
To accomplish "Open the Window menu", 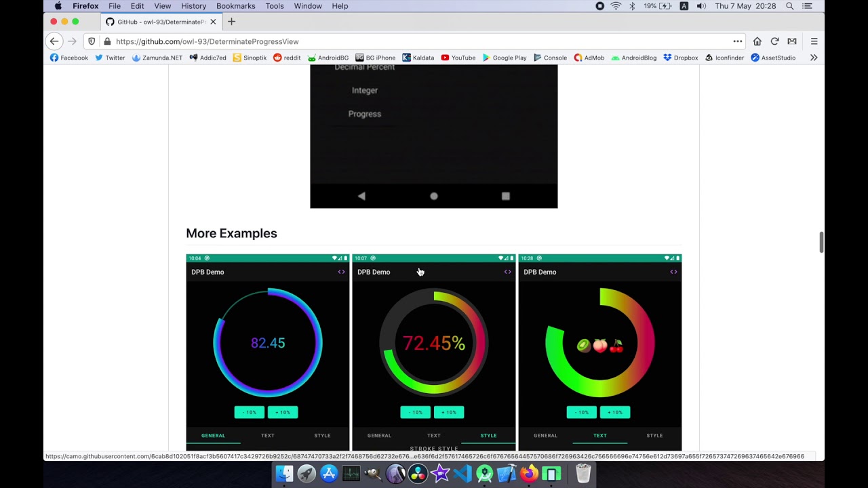I will (308, 6).
